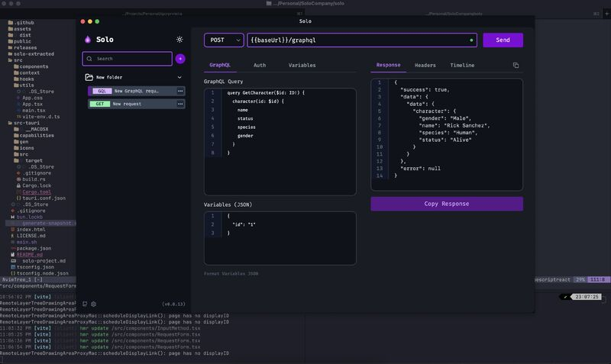611x364 pixels.
Task: Click the Copy Response button
Action: point(447,204)
